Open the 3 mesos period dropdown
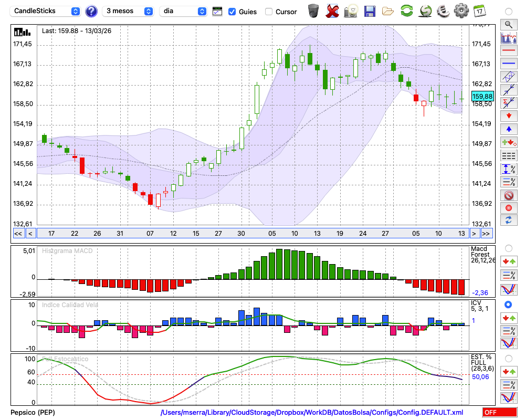The image size is (525, 420). (129, 11)
